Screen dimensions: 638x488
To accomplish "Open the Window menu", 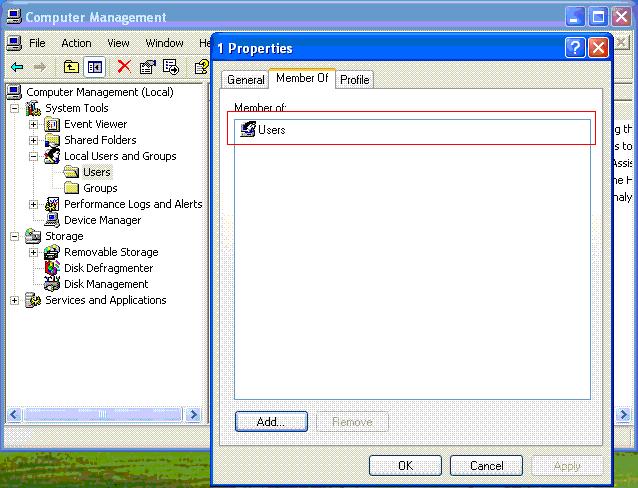I will point(164,43).
